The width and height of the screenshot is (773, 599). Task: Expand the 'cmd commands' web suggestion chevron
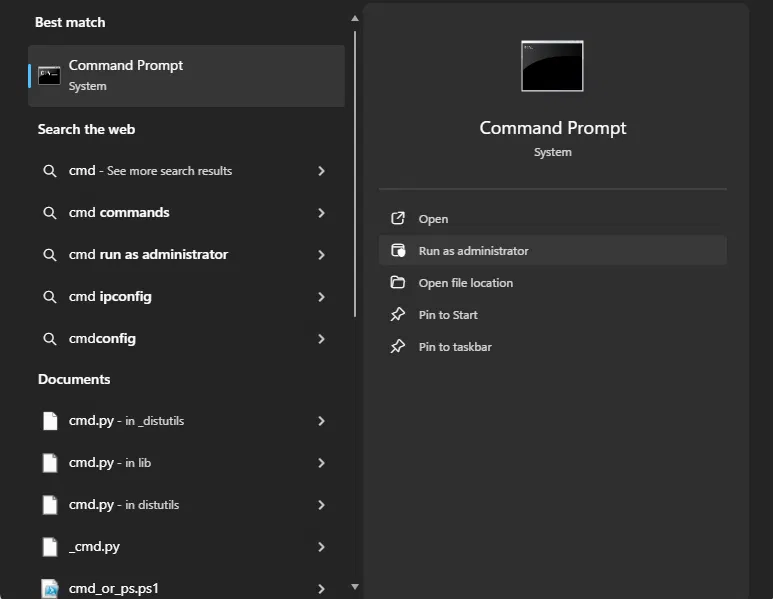click(x=321, y=213)
